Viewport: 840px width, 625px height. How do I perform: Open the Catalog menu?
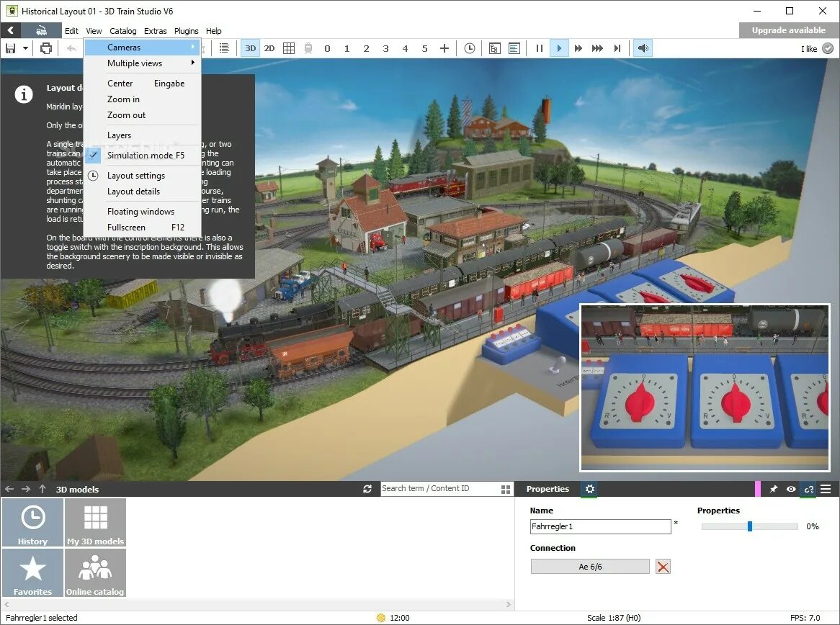(122, 31)
